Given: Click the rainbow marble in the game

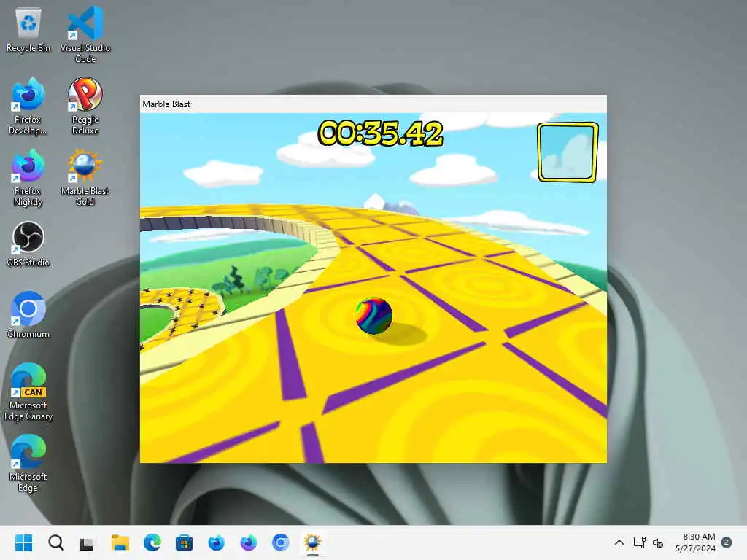Looking at the screenshot, I should point(373,315).
